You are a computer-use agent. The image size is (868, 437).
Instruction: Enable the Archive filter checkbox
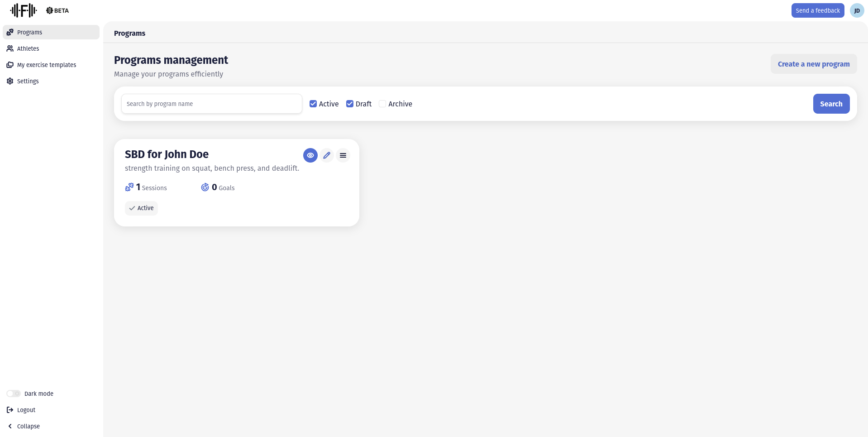[382, 104]
